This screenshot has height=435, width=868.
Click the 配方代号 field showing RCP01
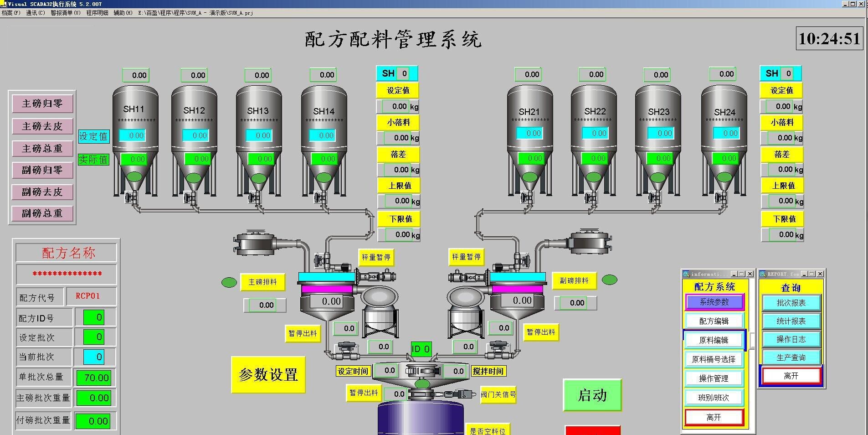88,296
